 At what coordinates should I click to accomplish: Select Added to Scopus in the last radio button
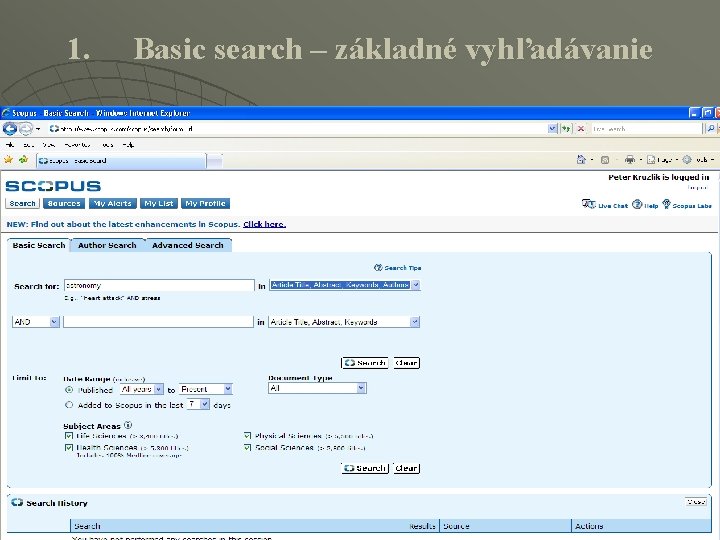point(69,405)
